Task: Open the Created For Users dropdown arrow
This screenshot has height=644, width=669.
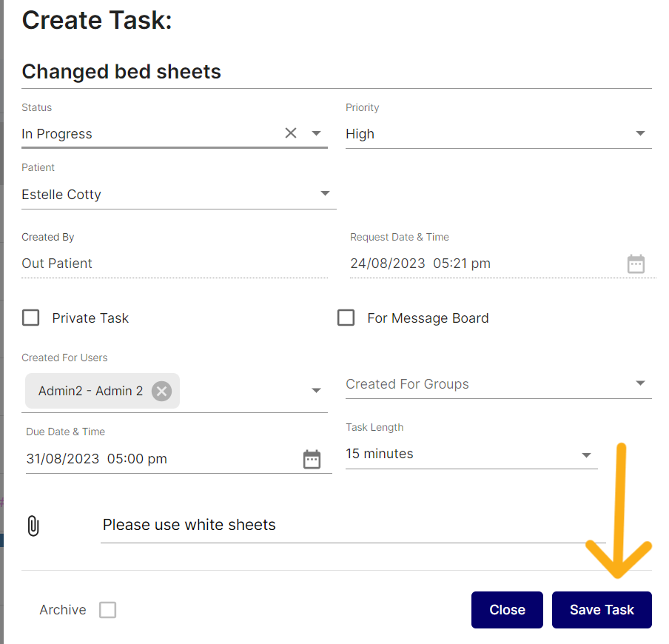Action: pyautogui.click(x=316, y=391)
